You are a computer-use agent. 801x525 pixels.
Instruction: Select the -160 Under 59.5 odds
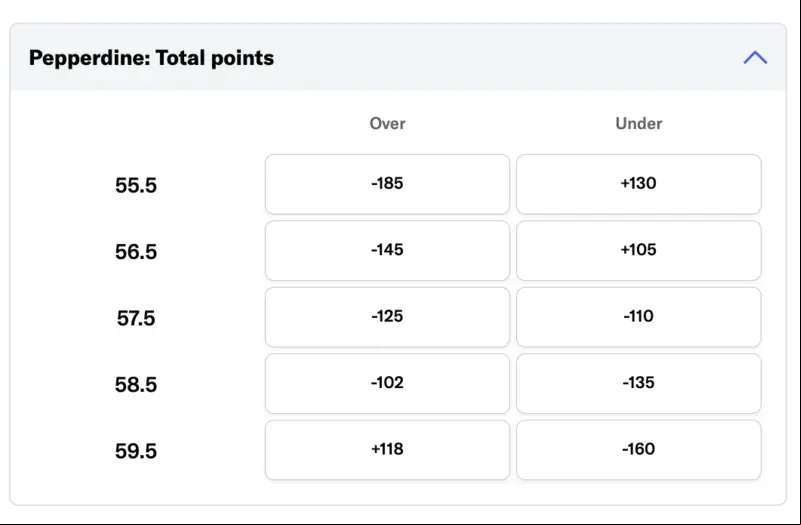tap(639, 449)
